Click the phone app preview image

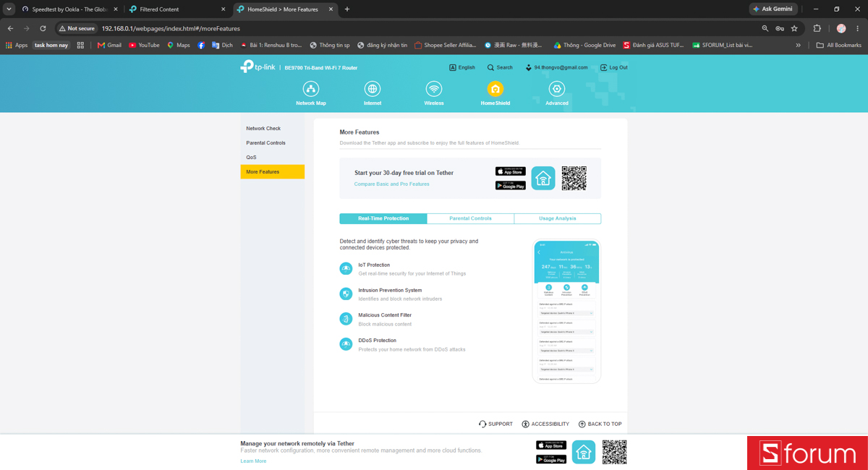[x=566, y=312]
